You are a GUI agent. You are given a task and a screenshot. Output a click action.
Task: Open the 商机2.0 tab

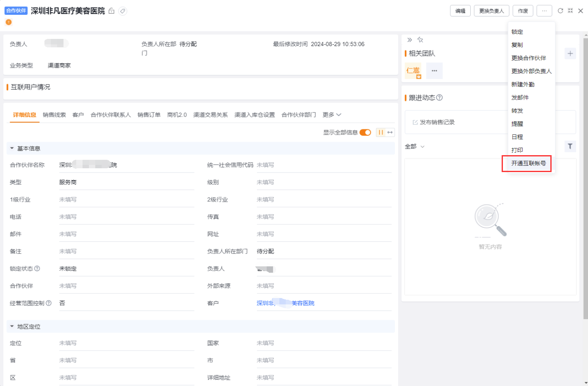coord(177,115)
